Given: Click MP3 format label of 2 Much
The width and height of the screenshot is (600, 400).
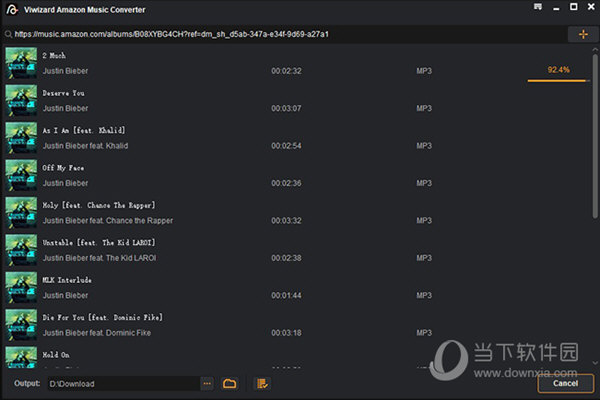Looking at the screenshot, I should [424, 71].
